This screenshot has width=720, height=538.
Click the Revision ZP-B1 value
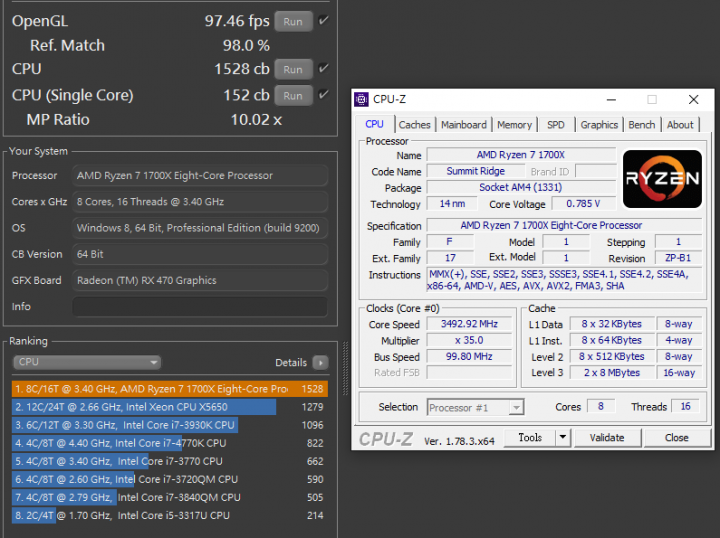(x=678, y=258)
